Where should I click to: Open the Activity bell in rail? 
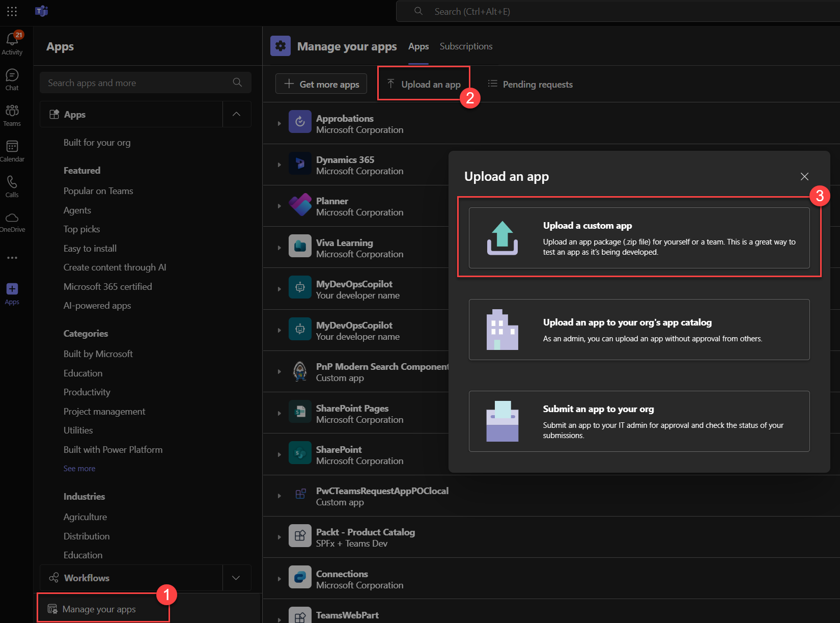(12, 44)
